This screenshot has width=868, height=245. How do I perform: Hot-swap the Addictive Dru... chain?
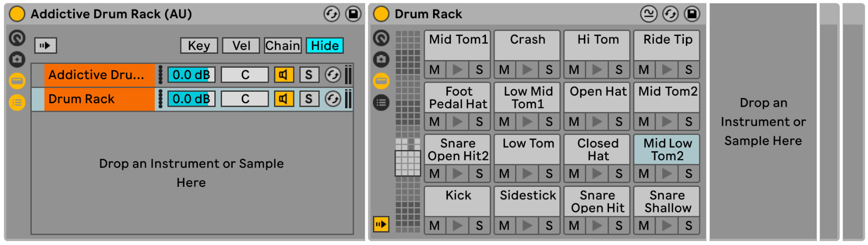point(333,75)
